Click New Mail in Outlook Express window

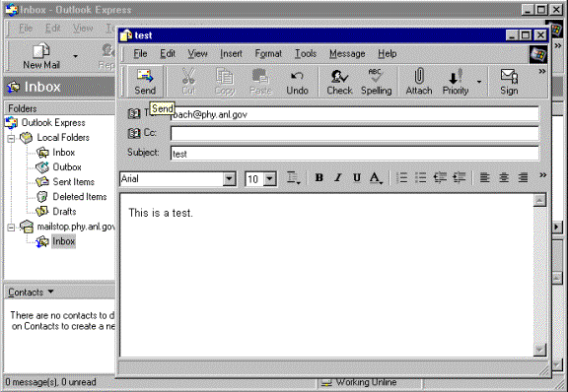[x=41, y=56]
